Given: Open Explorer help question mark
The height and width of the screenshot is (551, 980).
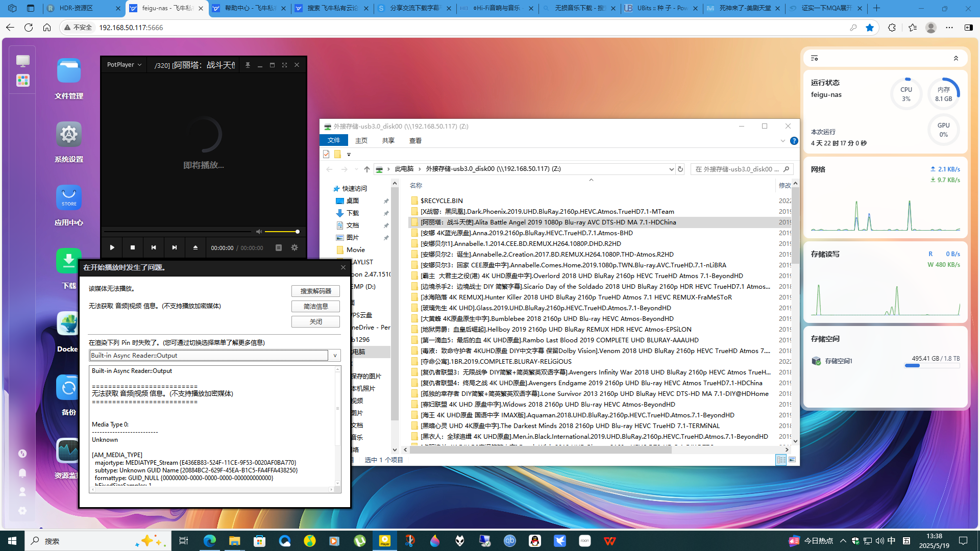Looking at the screenshot, I should click(x=794, y=141).
